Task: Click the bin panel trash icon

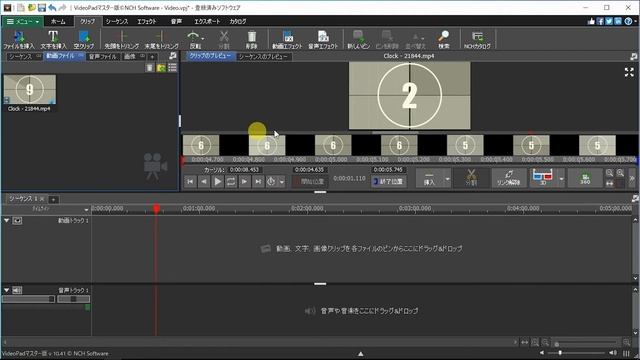Action: pyautogui.click(x=150, y=68)
